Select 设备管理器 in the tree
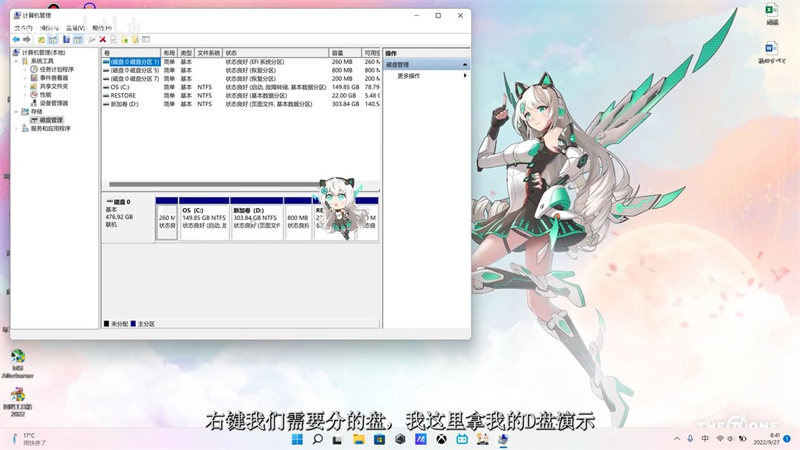Screen dimensions: 800x450 (x=54, y=103)
